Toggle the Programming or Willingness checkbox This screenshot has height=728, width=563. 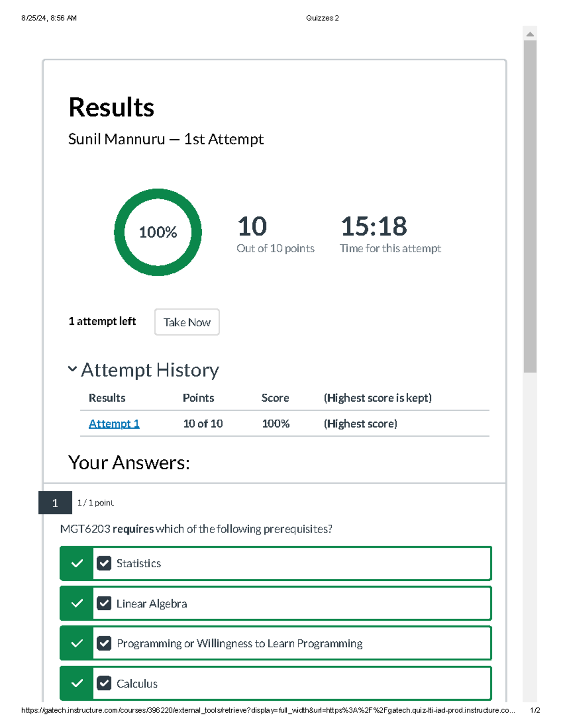(104, 643)
